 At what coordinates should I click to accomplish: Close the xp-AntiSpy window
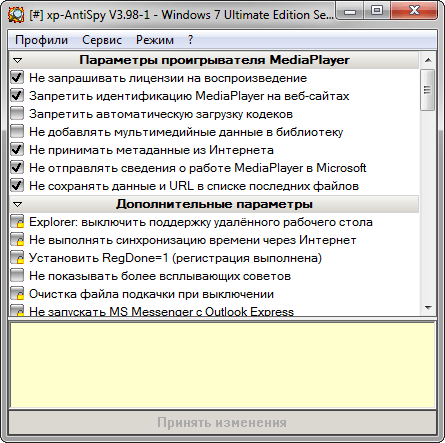[x=414, y=11]
